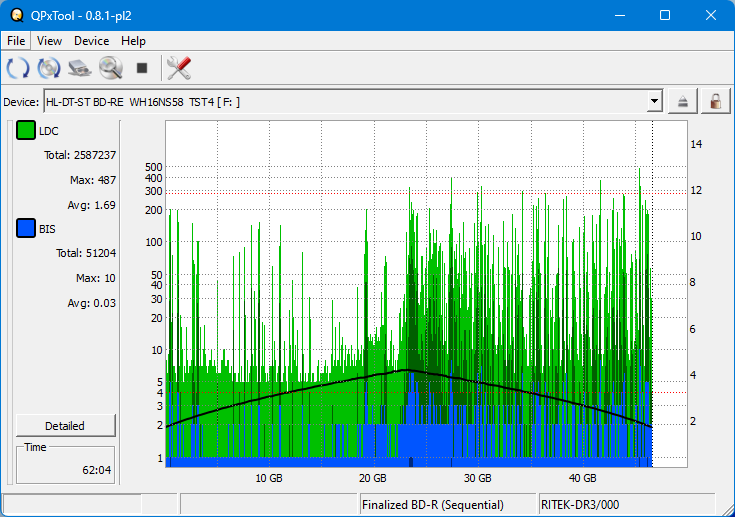The image size is (735, 517).
Task: Maximize the QPxTool window
Action: click(665, 15)
